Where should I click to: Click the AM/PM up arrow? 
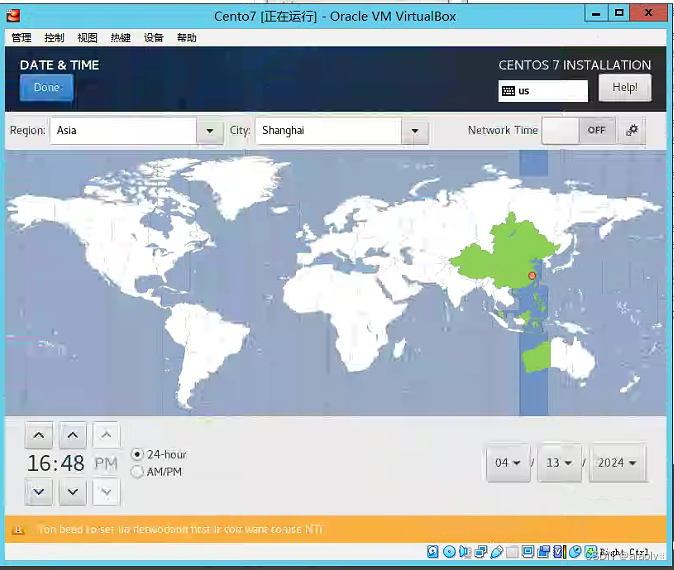click(106, 435)
